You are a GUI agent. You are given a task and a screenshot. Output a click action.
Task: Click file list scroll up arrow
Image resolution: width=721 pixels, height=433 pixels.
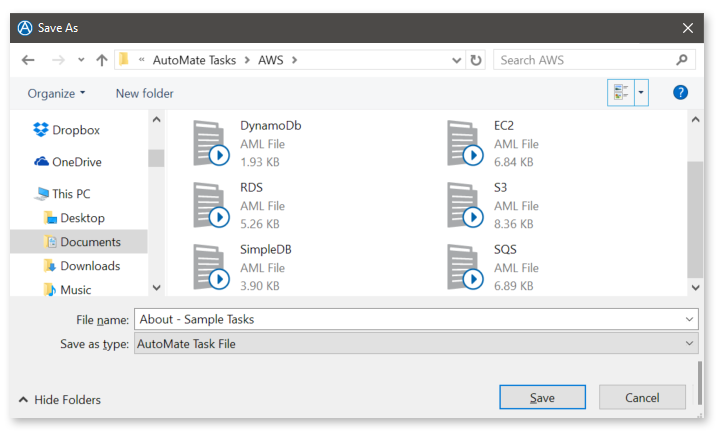tap(696, 120)
